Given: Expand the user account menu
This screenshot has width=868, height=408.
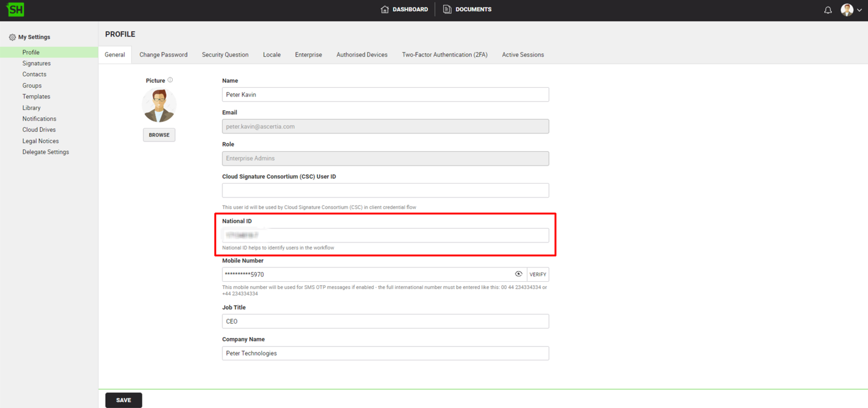Looking at the screenshot, I should 859,10.
